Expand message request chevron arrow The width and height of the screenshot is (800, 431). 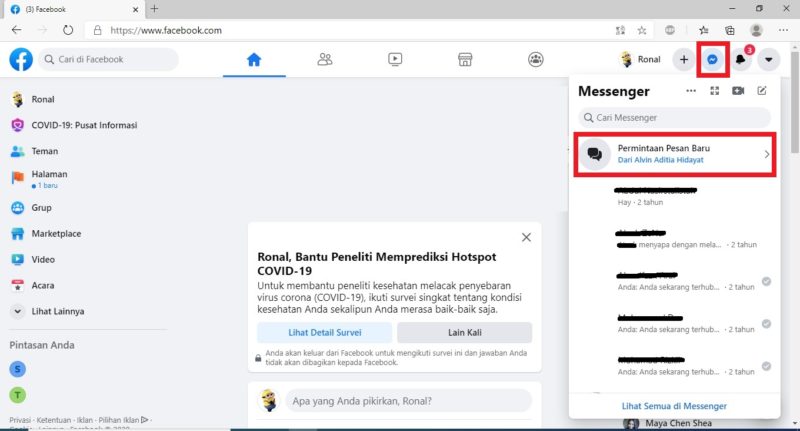(x=767, y=154)
